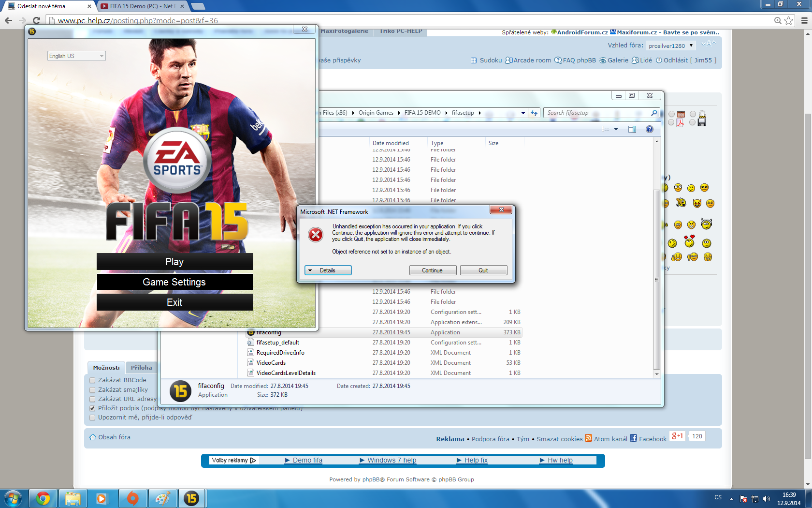Enable the Zakázat BBCode checkbox

click(x=92, y=380)
